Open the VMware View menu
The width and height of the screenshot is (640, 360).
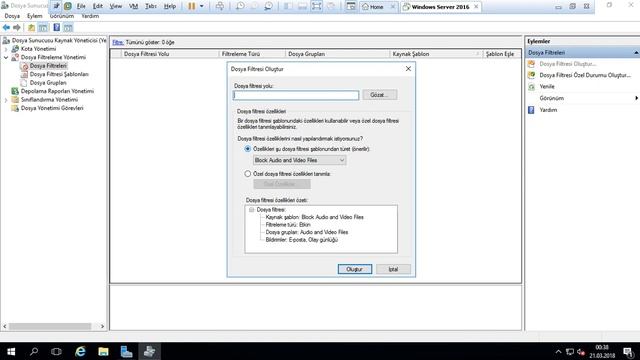(x=116, y=6)
